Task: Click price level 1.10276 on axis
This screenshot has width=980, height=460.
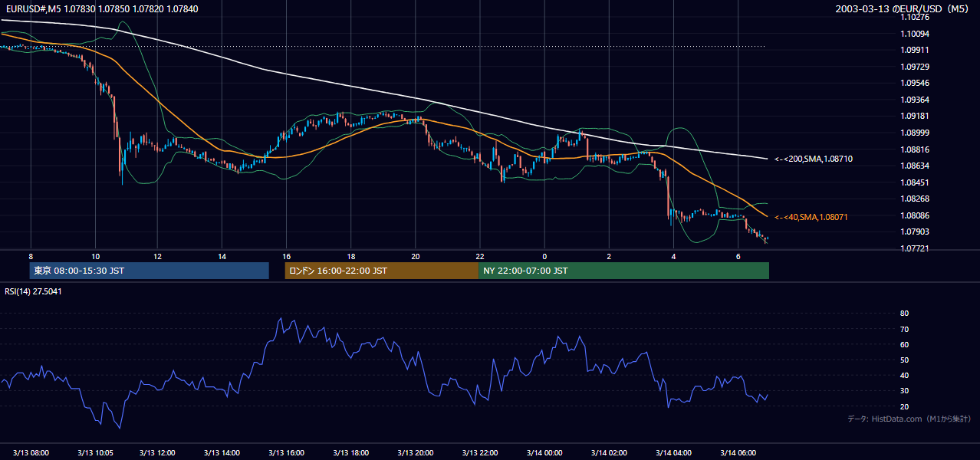Action: [916, 17]
